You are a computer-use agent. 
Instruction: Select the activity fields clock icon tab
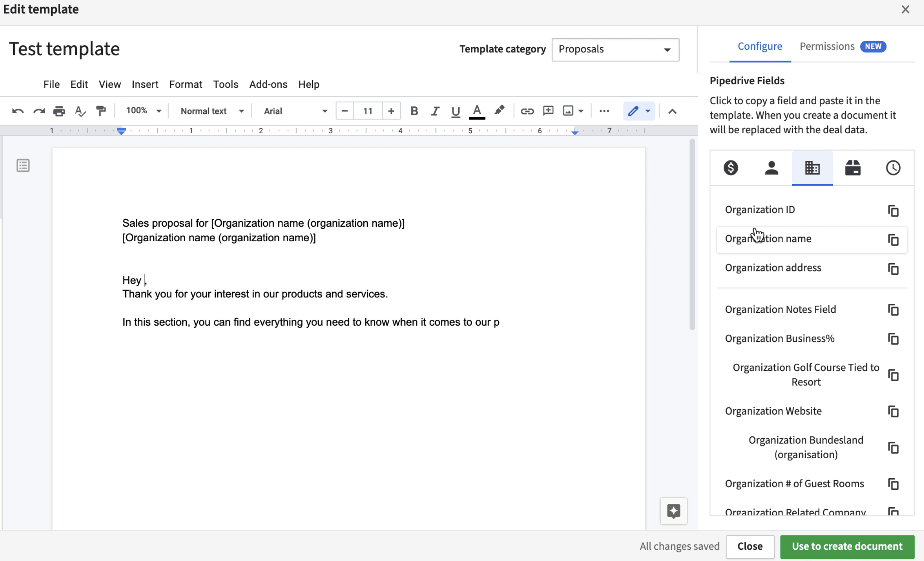[893, 168]
